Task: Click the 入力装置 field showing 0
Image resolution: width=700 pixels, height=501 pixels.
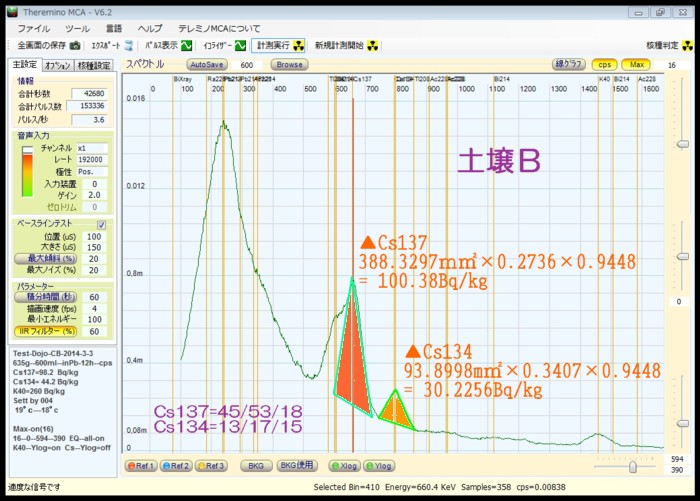Action: click(x=94, y=184)
